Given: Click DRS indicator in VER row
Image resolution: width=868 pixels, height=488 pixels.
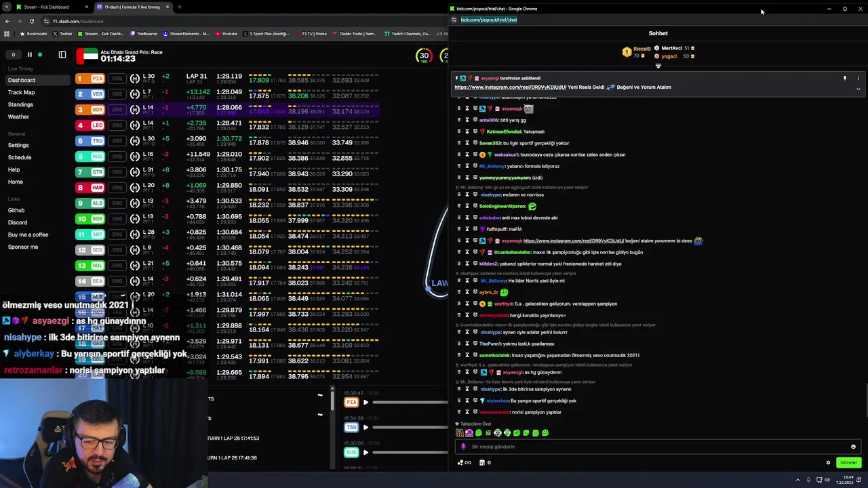Looking at the screenshot, I should pos(117,94).
